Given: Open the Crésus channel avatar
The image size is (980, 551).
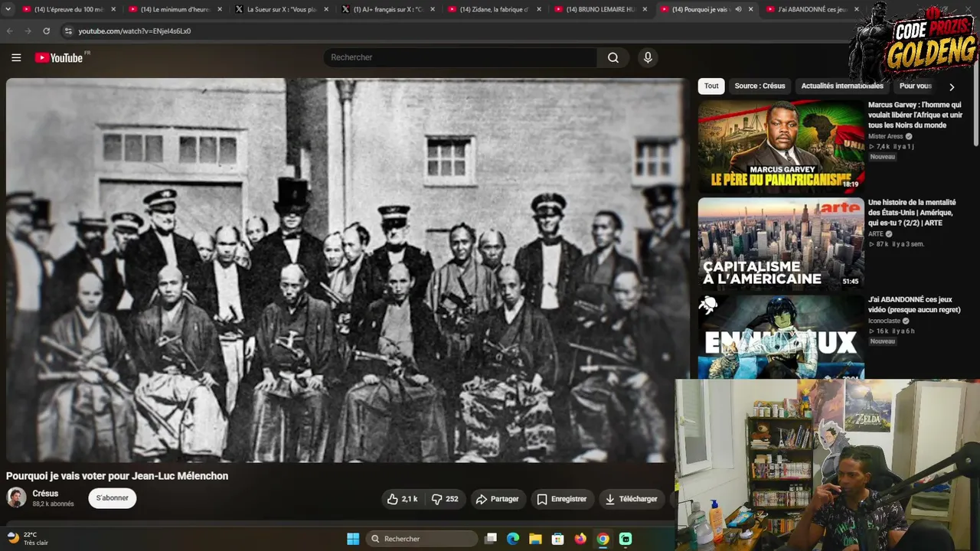Looking at the screenshot, I should point(16,497).
